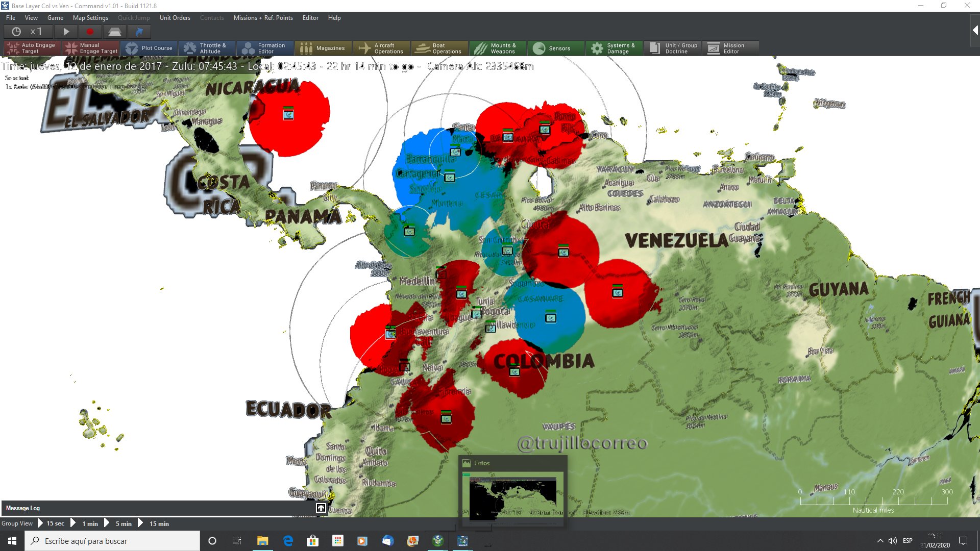The image size is (980, 551).
Task: Start the simulation with Play button
Action: [x=66, y=32]
